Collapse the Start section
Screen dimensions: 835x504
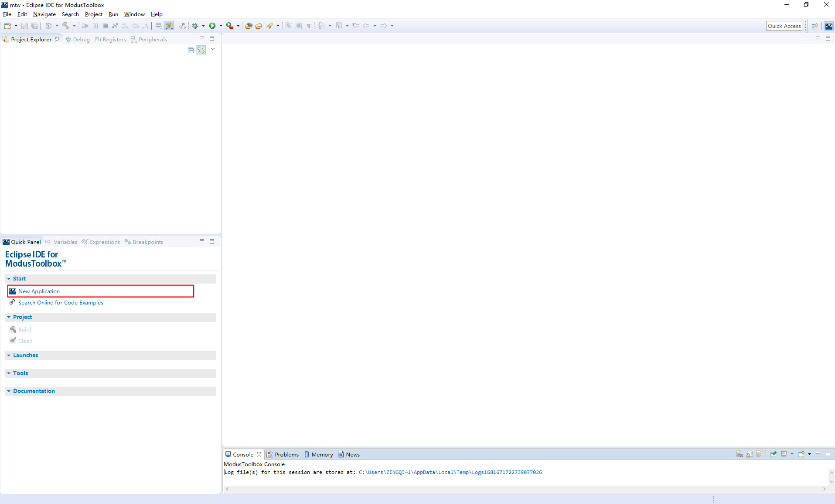(x=10, y=278)
